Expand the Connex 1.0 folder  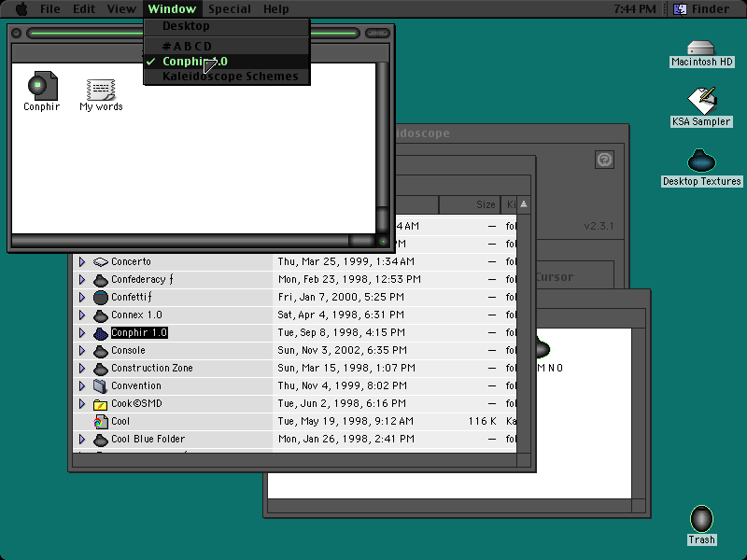click(82, 315)
